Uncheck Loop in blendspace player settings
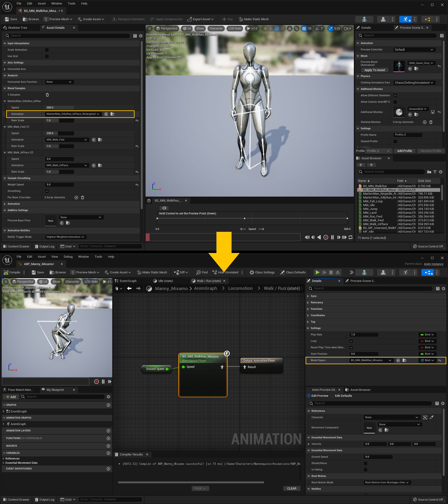Screen dimensions: 448x504 (351, 341)
